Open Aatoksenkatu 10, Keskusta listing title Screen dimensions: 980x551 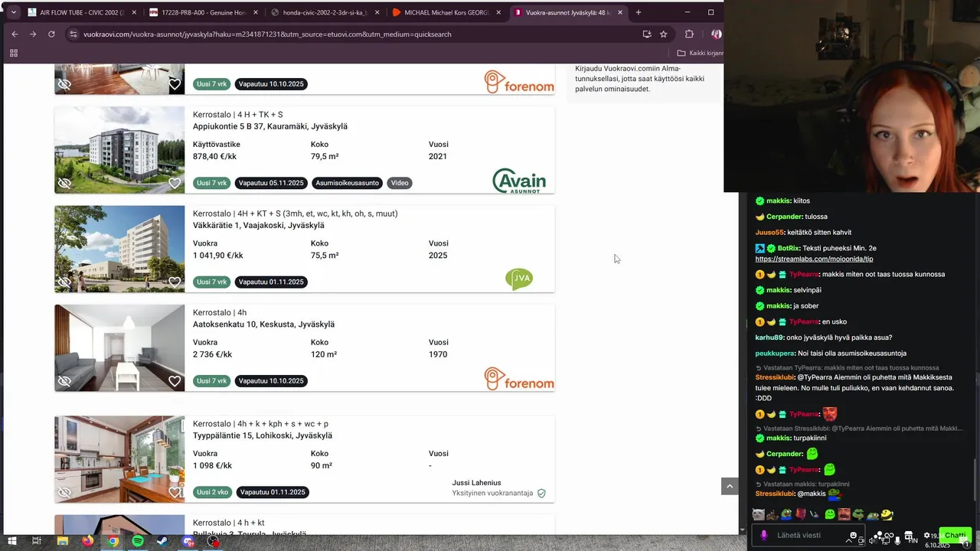pos(263,324)
